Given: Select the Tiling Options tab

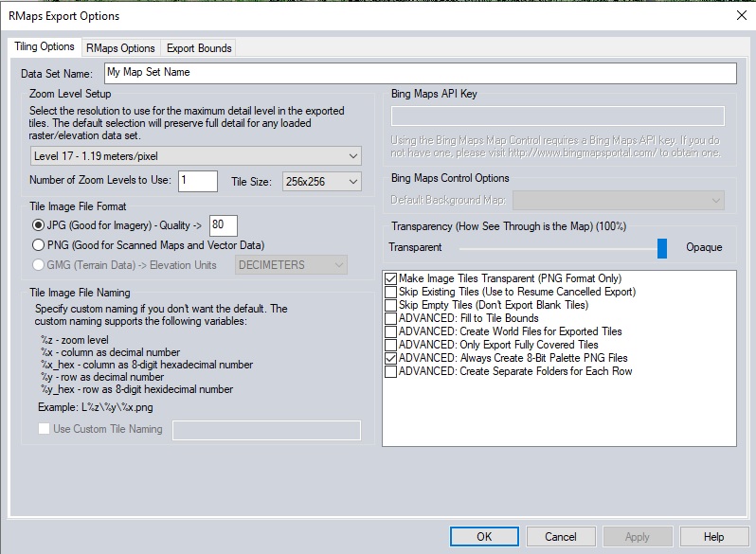Looking at the screenshot, I should (45, 47).
